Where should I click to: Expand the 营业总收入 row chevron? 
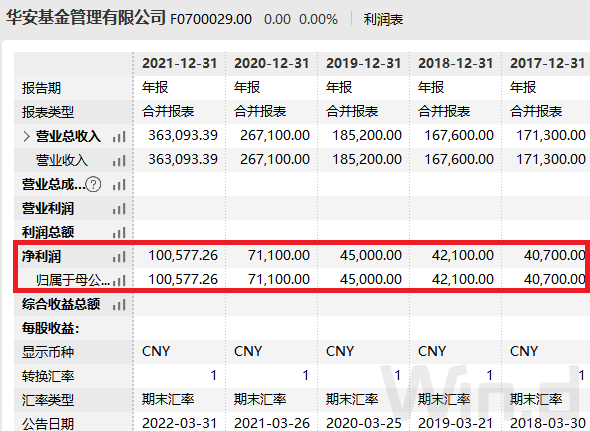click(26, 136)
